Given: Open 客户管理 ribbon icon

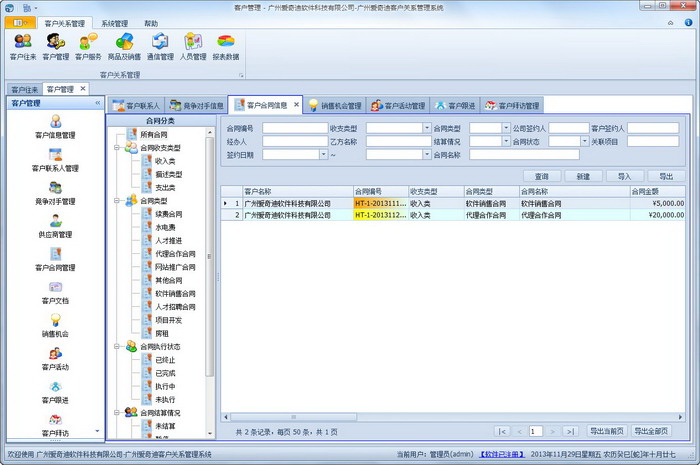Looking at the screenshot, I should pyautogui.click(x=56, y=46).
